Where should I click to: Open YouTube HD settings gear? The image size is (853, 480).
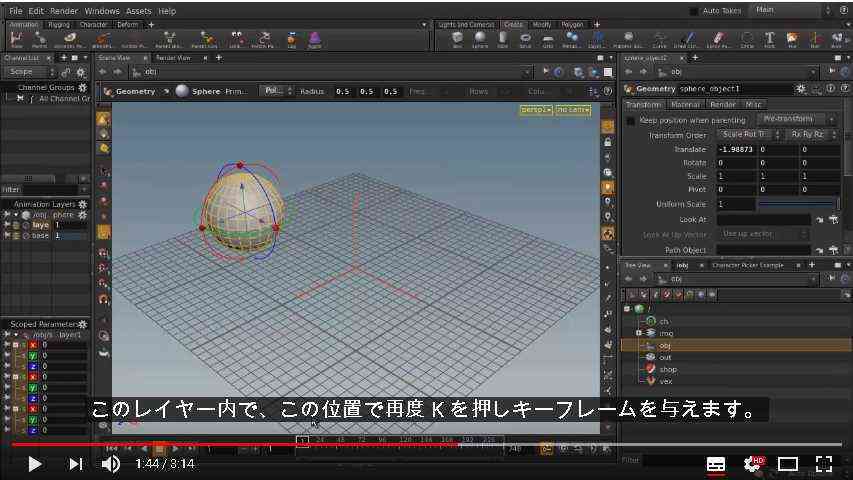click(x=753, y=464)
